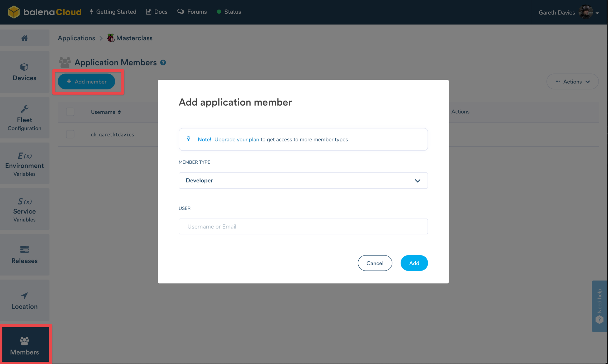The image size is (608, 364).
Task: Click the Username or Email field
Action: 303,226
